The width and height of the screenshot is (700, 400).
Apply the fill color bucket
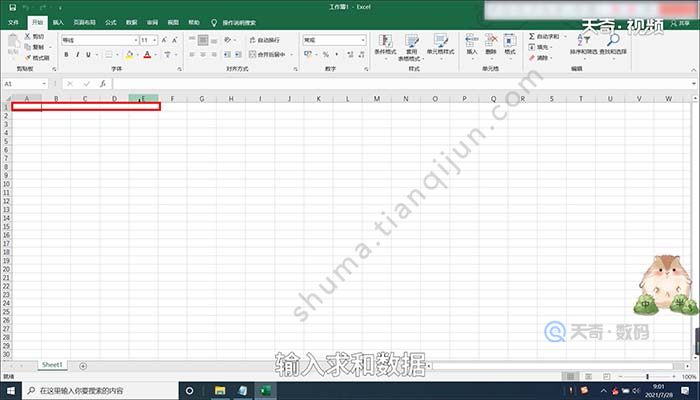129,55
